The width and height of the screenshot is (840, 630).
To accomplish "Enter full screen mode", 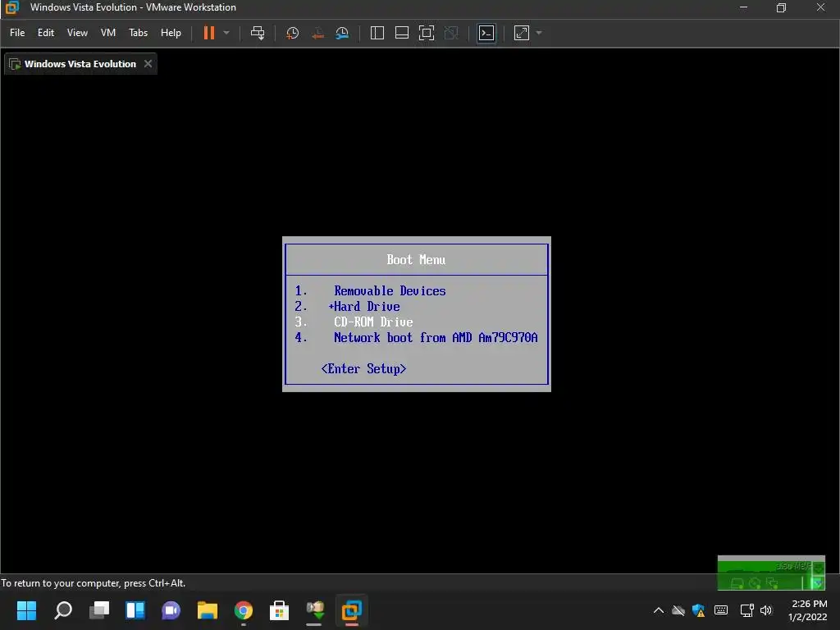I will pos(427,33).
